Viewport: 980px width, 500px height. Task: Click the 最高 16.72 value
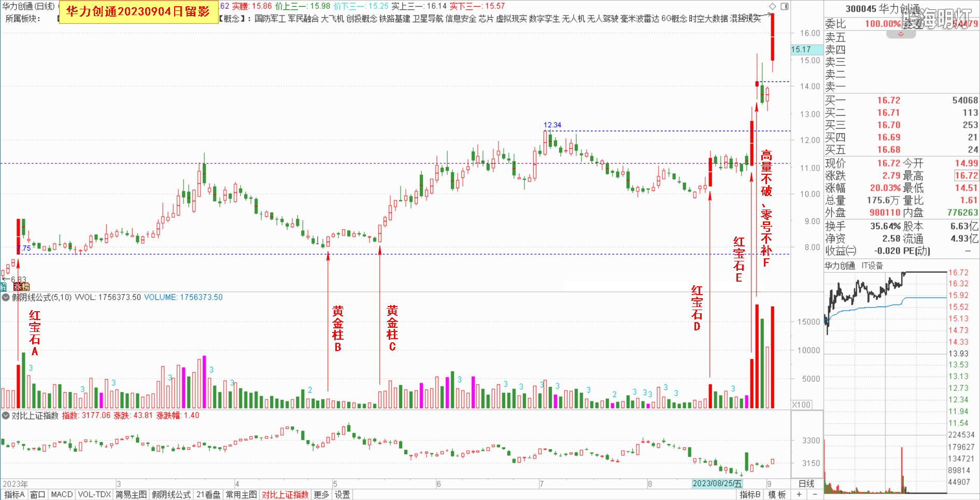click(966, 176)
